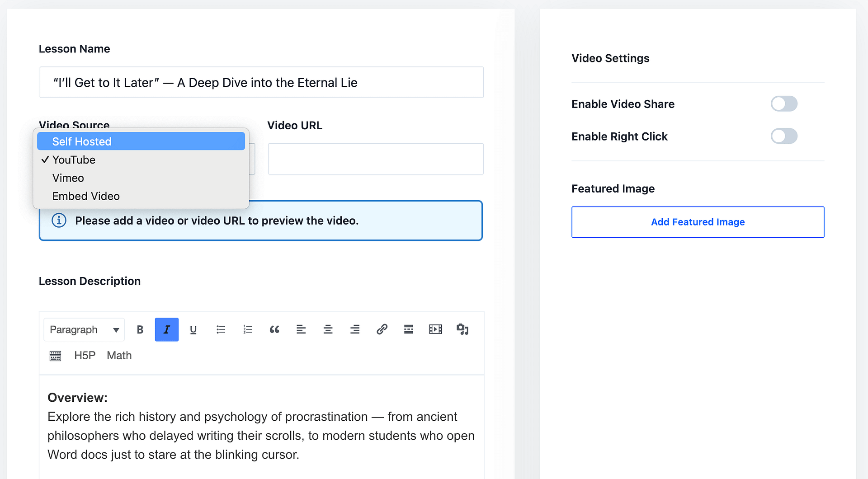Viewport: 868px width, 479px height.
Task: Insert a video embed in the description
Action: point(435,329)
